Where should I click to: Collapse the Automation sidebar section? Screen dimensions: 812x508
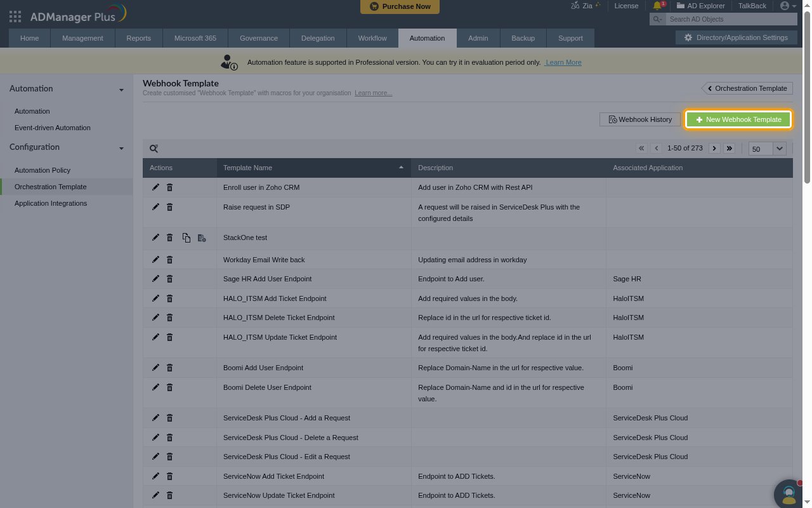[121, 90]
